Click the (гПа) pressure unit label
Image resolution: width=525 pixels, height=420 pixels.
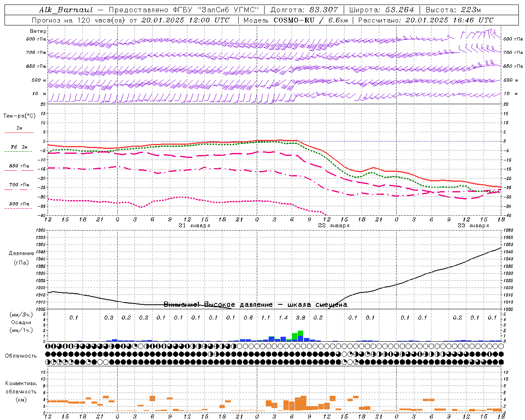(21, 262)
